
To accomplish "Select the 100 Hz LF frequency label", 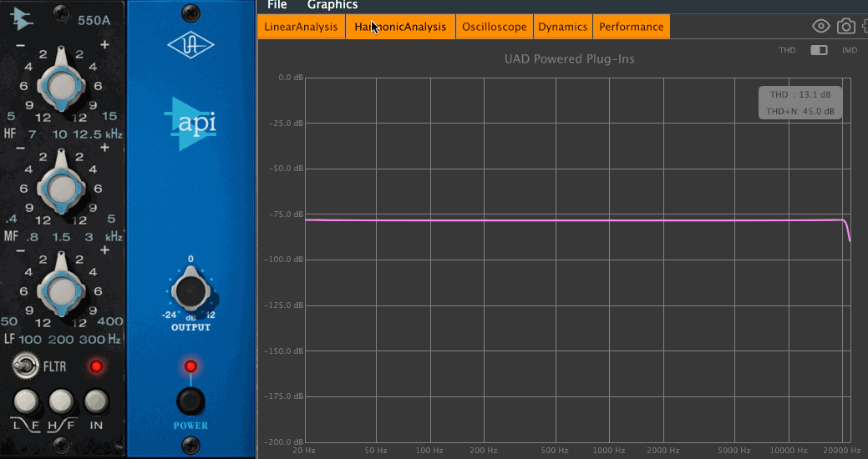I will 30,339.
